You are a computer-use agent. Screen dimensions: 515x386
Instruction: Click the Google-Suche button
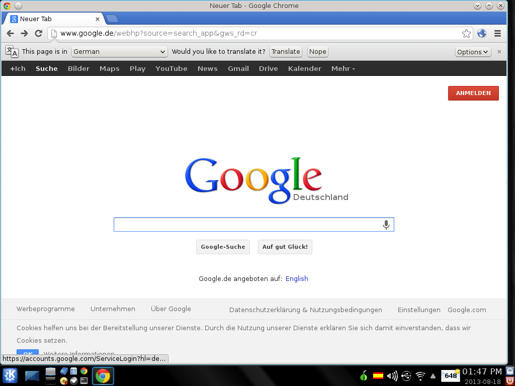click(x=223, y=247)
